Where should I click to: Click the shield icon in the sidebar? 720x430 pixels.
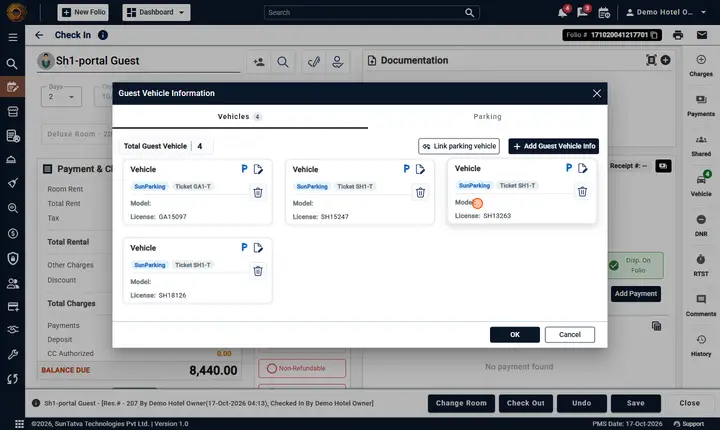click(13, 258)
